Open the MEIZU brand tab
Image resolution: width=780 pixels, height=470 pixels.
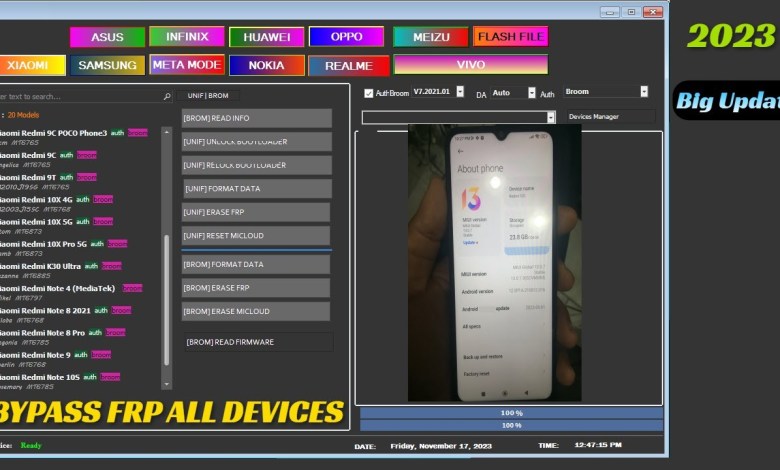pyautogui.click(x=431, y=37)
